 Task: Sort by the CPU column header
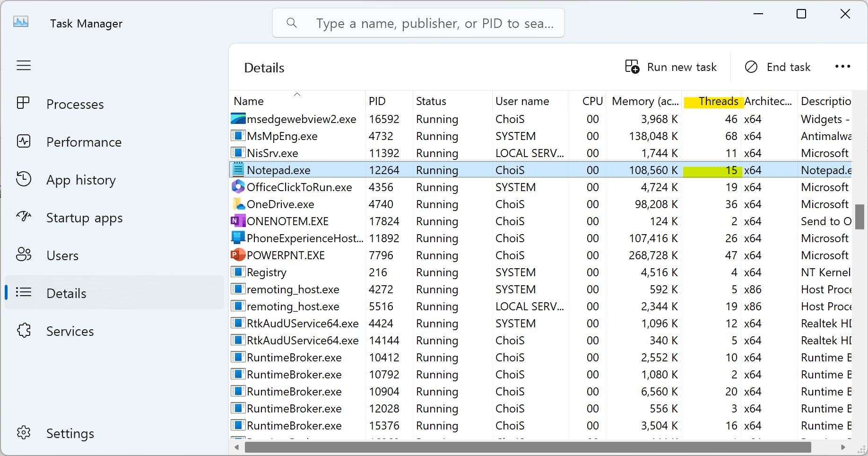[x=587, y=101]
